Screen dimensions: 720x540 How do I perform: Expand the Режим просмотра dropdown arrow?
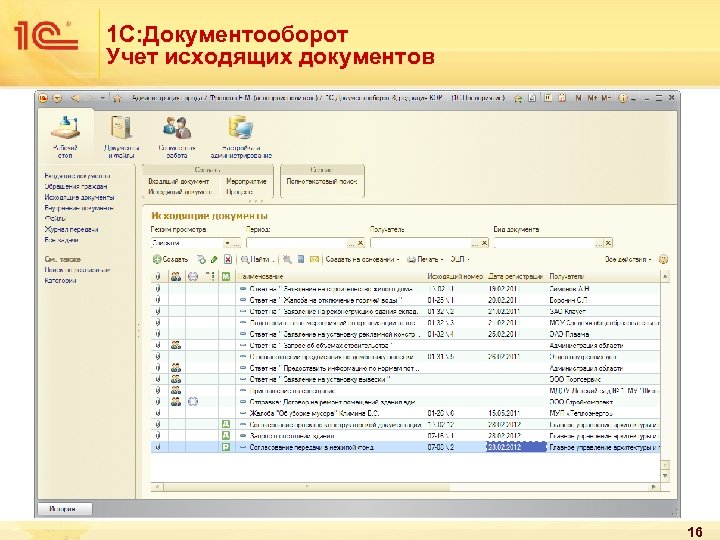pyautogui.click(x=227, y=243)
